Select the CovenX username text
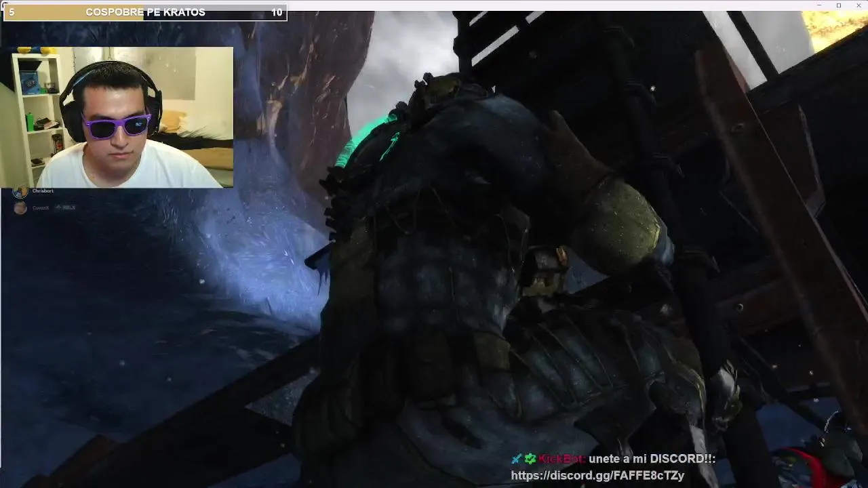The image size is (868, 488). (41, 207)
